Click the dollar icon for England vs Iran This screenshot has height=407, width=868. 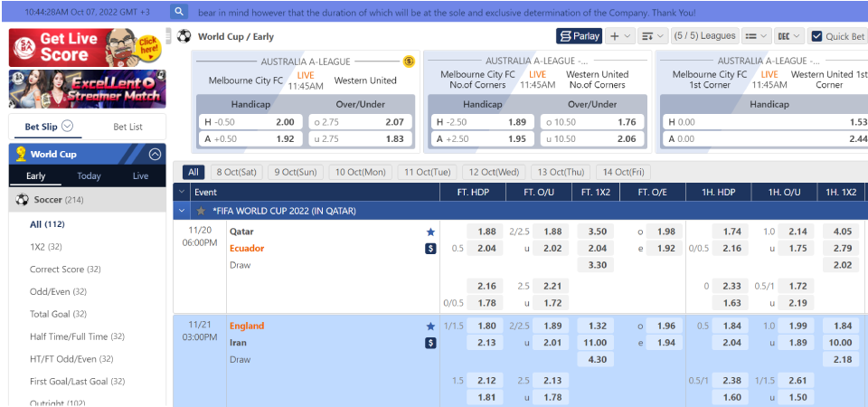point(430,343)
